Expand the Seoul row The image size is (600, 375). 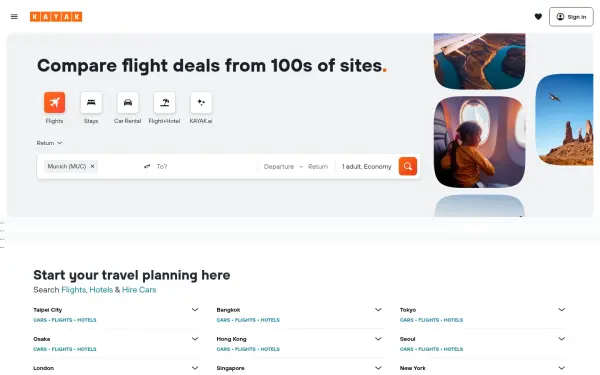[561, 339]
